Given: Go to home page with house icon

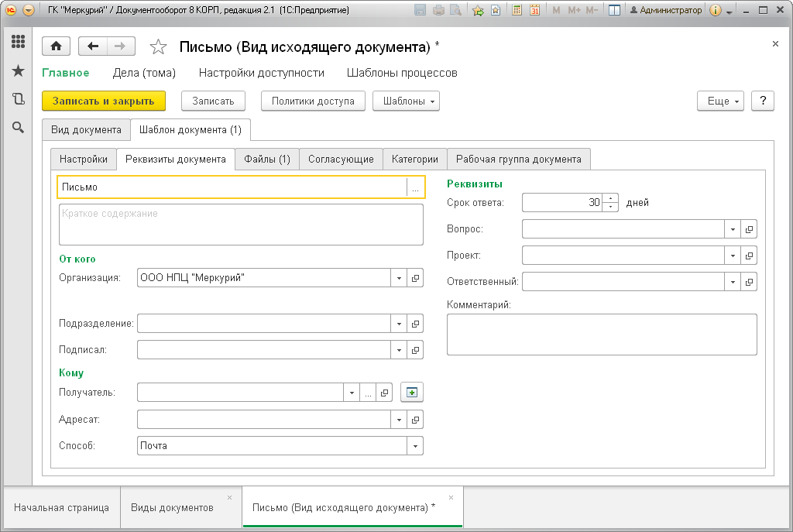Looking at the screenshot, I should [56, 46].
